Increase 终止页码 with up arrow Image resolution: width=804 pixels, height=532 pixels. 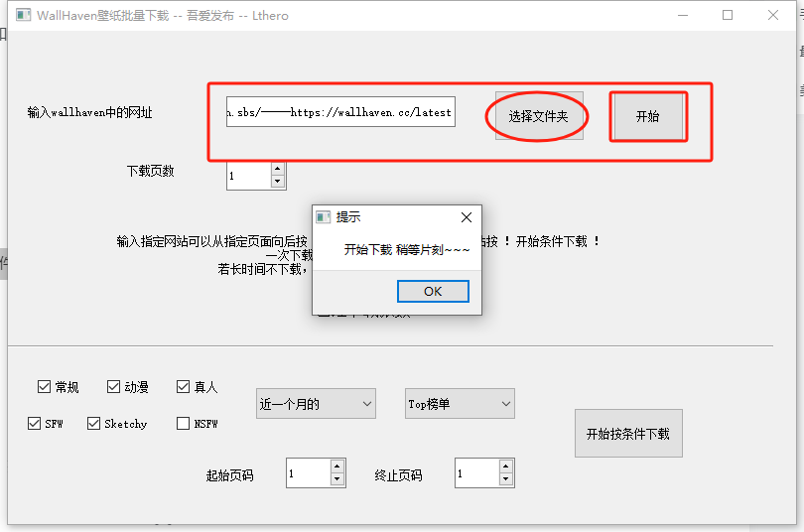coord(505,465)
